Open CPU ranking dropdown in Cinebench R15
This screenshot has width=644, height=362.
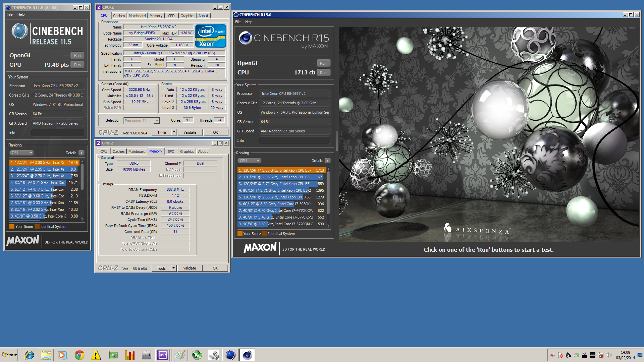(x=249, y=161)
